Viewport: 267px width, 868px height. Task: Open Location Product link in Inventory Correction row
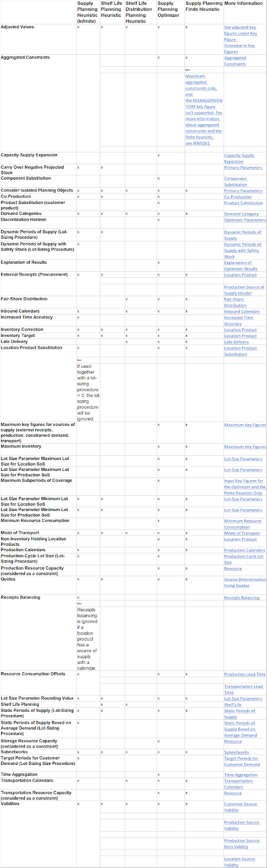pyautogui.click(x=240, y=330)
